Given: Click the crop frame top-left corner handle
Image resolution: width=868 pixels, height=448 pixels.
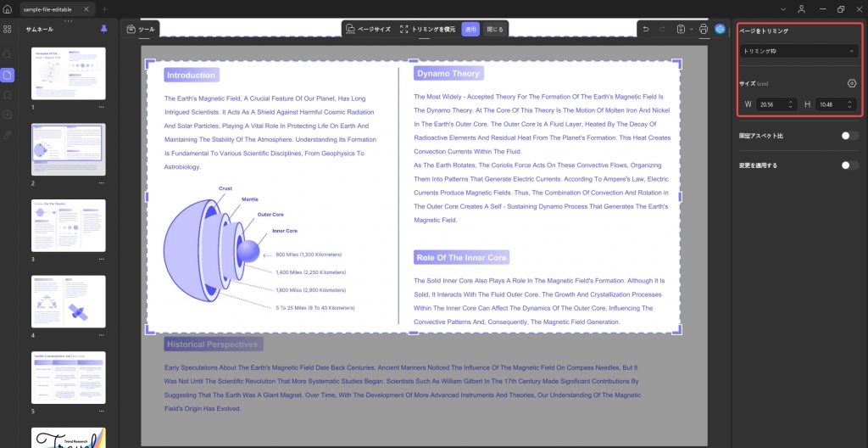Looking at the screenshot, I should 149,64.
